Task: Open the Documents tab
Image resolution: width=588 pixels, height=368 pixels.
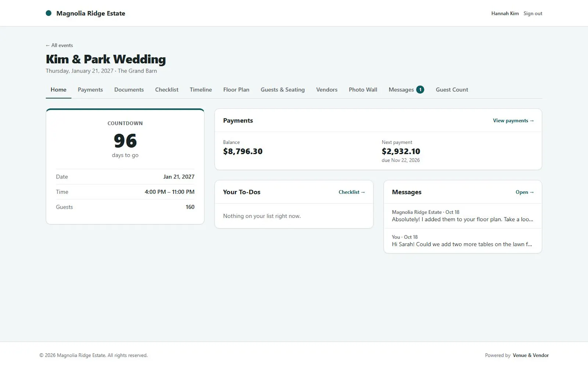Action: 129,89
